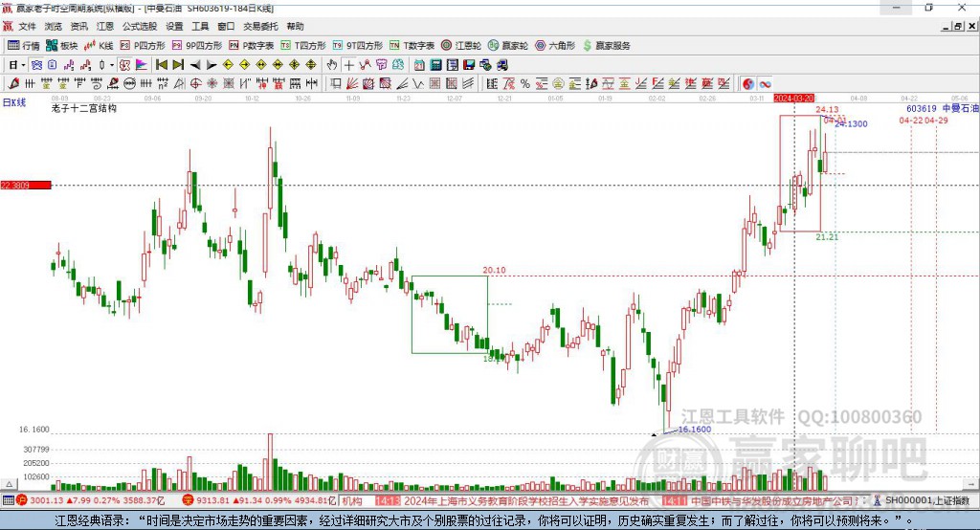Click the red 2024-03-20 date marker
This screenshot has height=530, width=980.
(793, 99)
